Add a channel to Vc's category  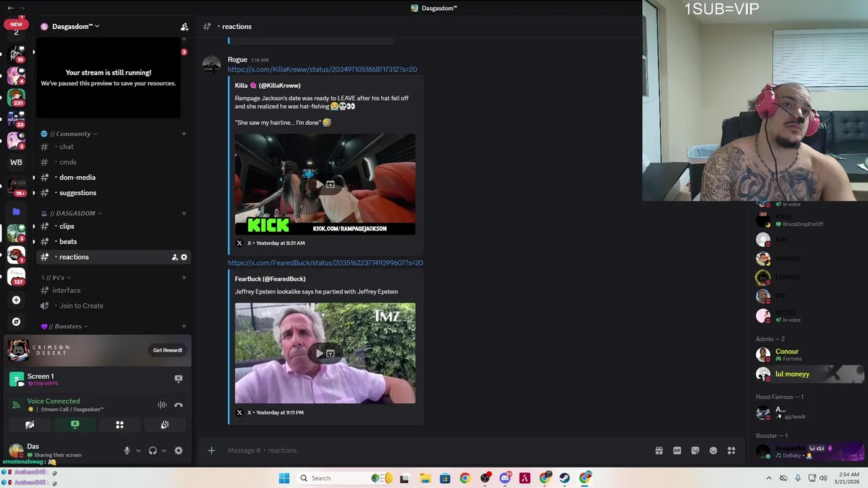tap(184, 277)
